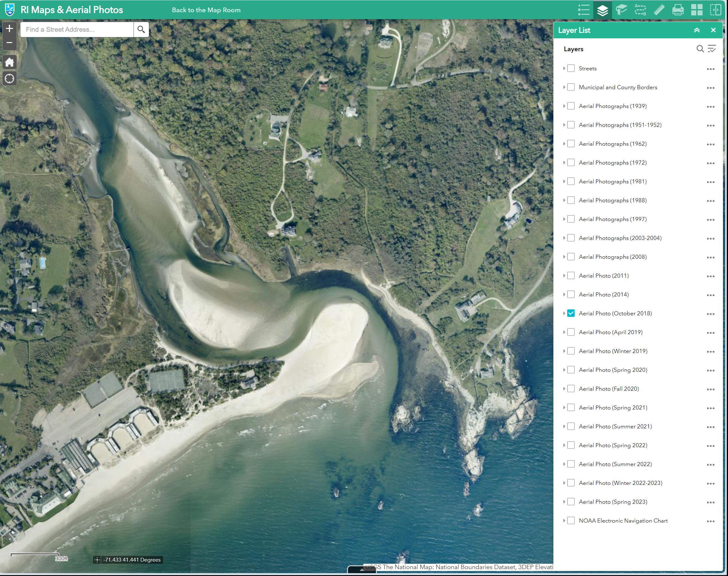Image resolution: width=728 pixels, height=576 pixels.
Task: Expand the NOAA Electronic Navigation Chart layer
Action: pos(564,521)
